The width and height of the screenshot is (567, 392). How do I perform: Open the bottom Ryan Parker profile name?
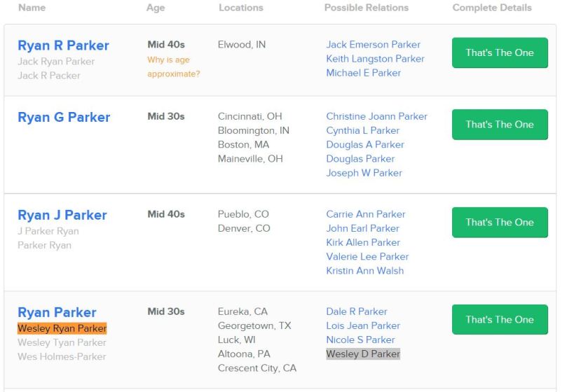[x=57, y=312]
